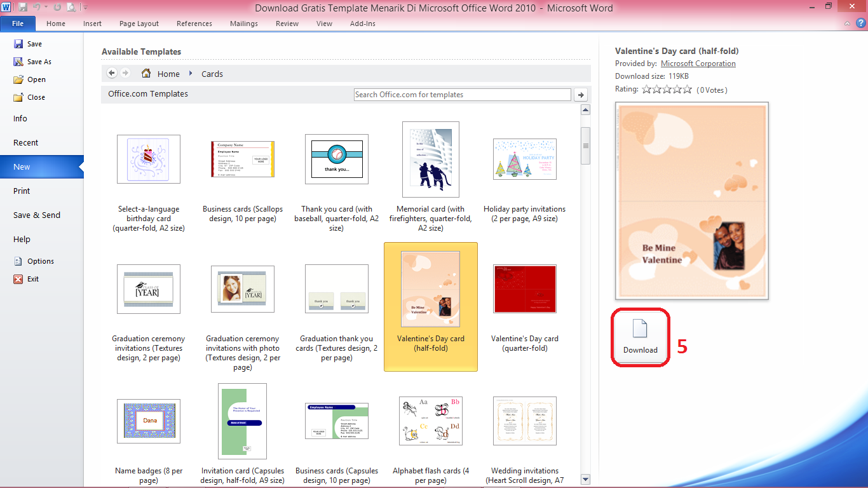The width and height of the screenshot is (868, 488).
Task: Open the Page Layout tab
Action: tap(139, 24)
